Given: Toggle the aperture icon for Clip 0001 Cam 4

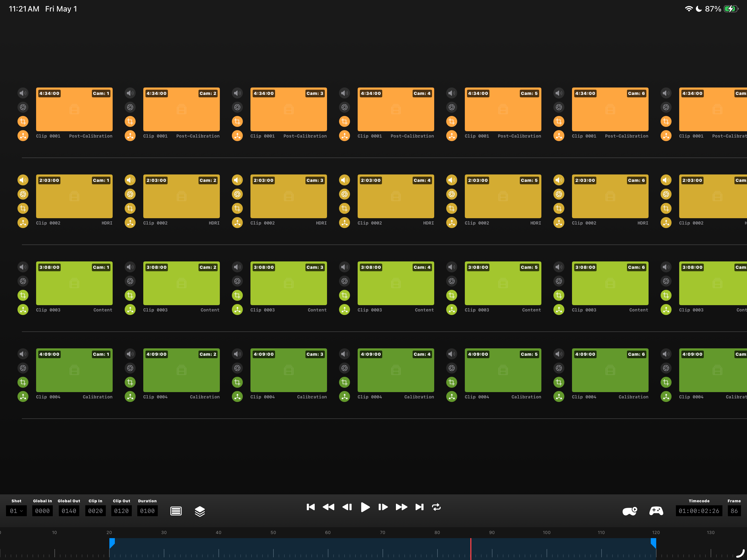Looking at the screenshot, I should [345, 107].
